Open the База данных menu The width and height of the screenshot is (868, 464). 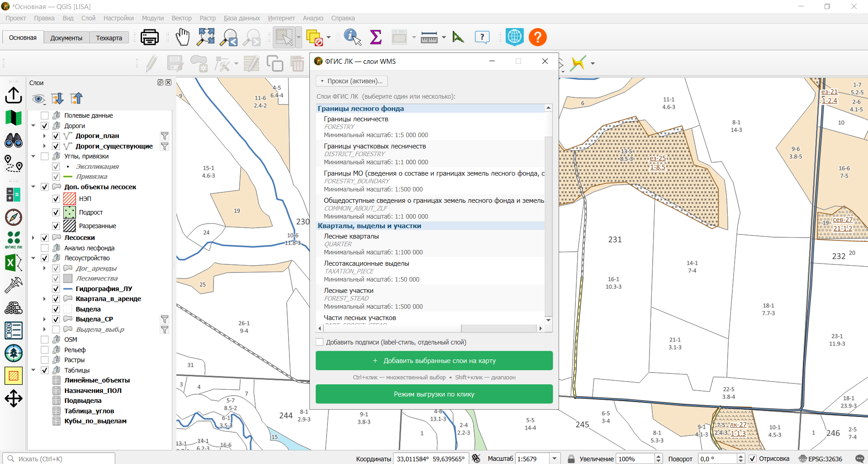coord(242,18)
